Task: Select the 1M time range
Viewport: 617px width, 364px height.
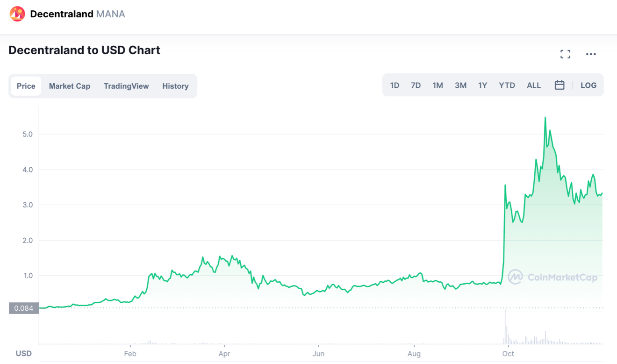Action: tap(438, 85)
